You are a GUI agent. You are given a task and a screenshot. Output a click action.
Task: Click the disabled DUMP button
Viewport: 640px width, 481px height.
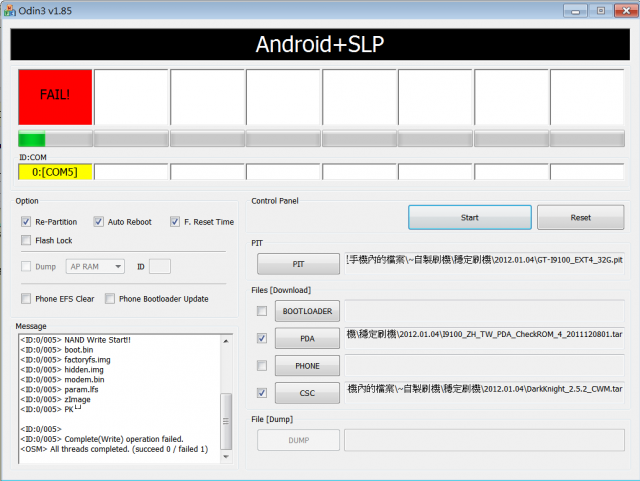pyautogui.click(x=298, y=440)
